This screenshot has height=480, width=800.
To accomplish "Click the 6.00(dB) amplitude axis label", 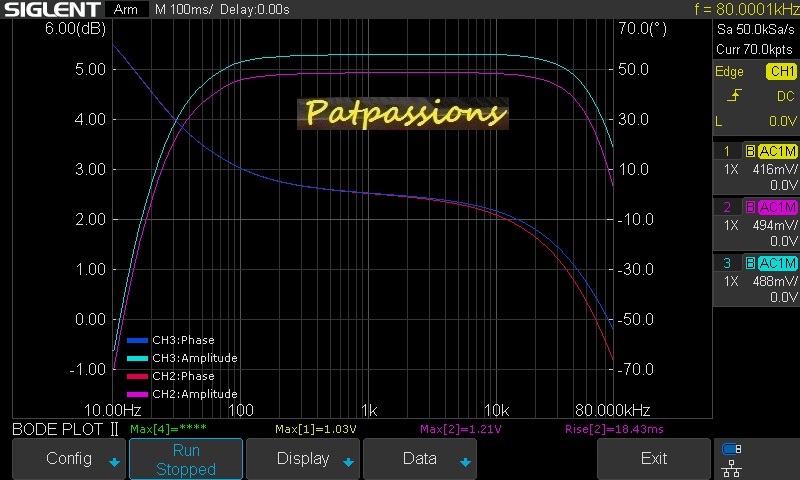I will 76,29.
